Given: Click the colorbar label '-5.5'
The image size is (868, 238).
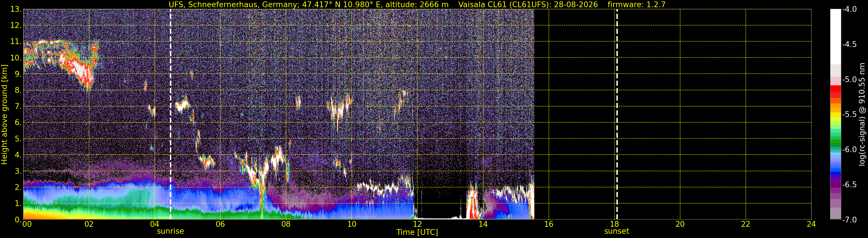Looking at the screenshot, I should 849,115.
